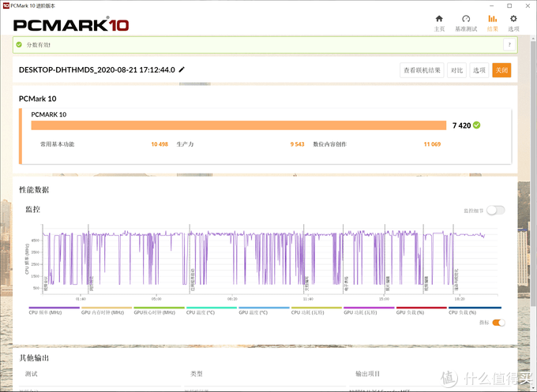This screenshot has height=392, width=537.
Task: Click the green validity check beside 7 420
Action: (476, 125)
